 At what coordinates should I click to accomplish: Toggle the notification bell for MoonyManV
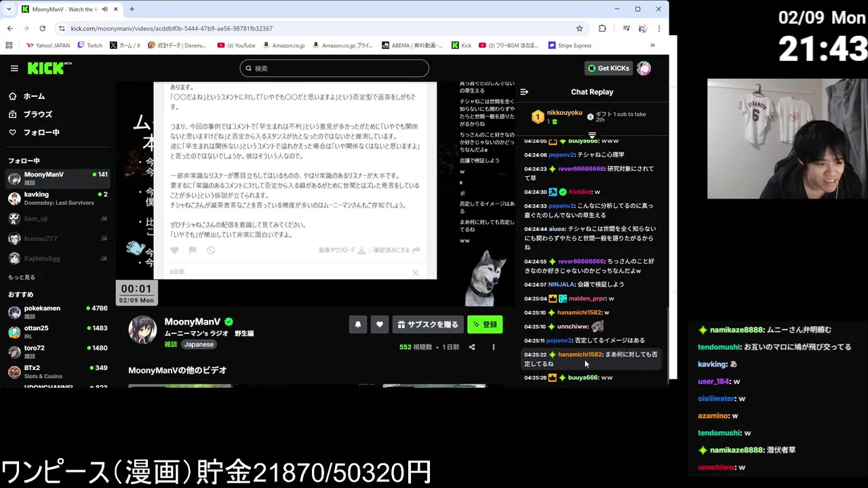click(358, 325)
